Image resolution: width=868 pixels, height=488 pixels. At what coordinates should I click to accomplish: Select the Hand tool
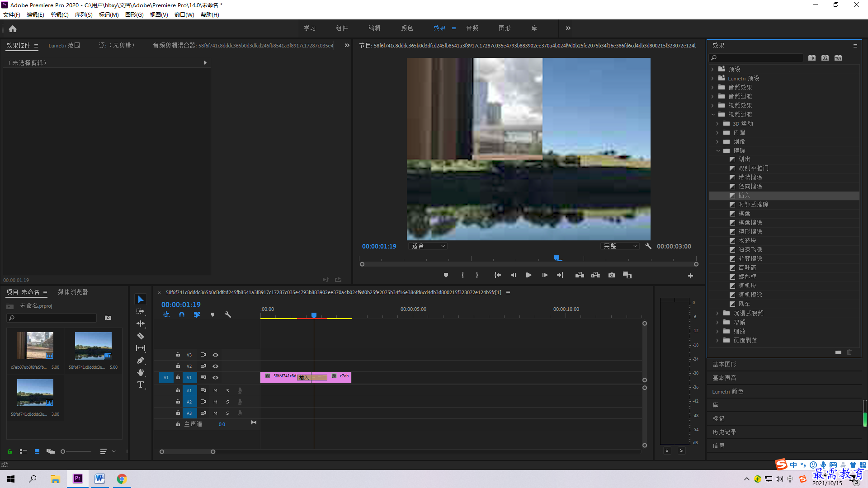(x=141, y=372)
